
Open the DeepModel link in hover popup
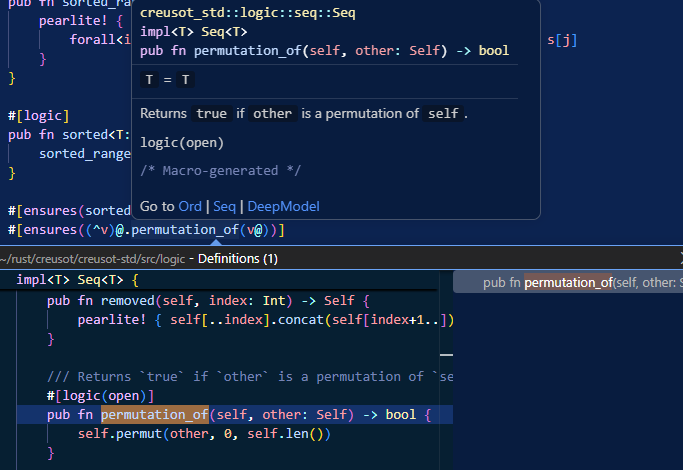(x=284, y=206)
